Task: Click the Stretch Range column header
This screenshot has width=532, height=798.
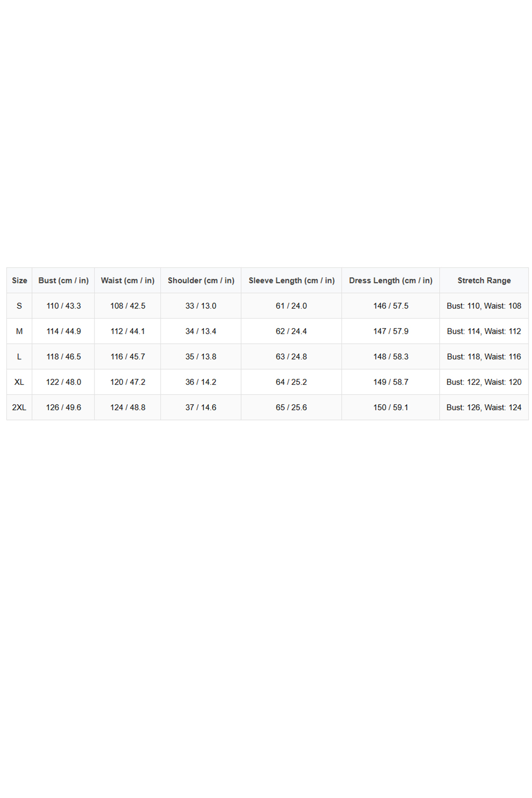Action: click(x=484, y=281)
